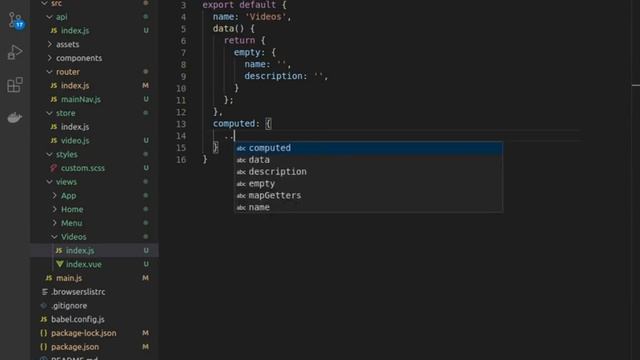Choose 'mapGetters' autocomplete suggestion
The width and height of the screenshot is (640, 360).
pyautogui.click(x=369, y=195)
